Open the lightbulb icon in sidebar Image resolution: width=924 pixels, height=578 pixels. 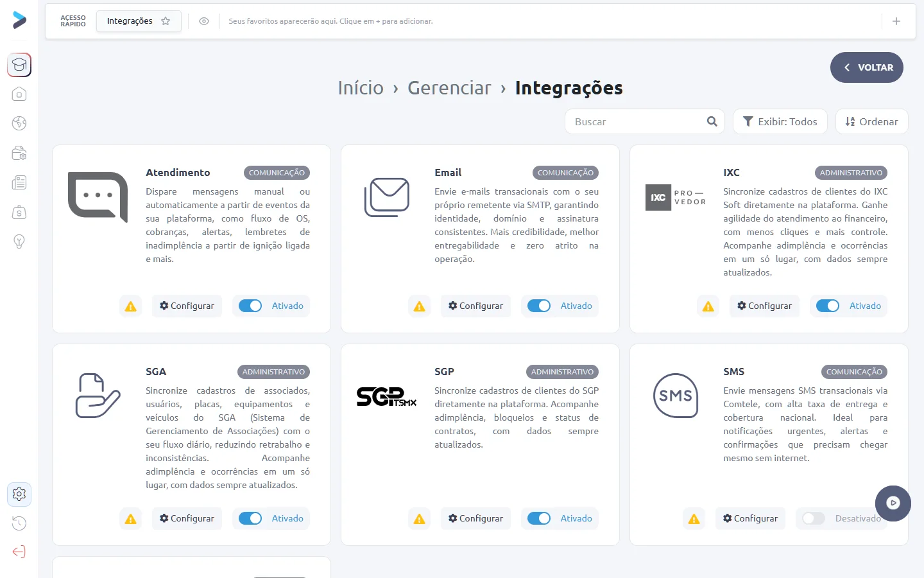click(x=19, y=241)
